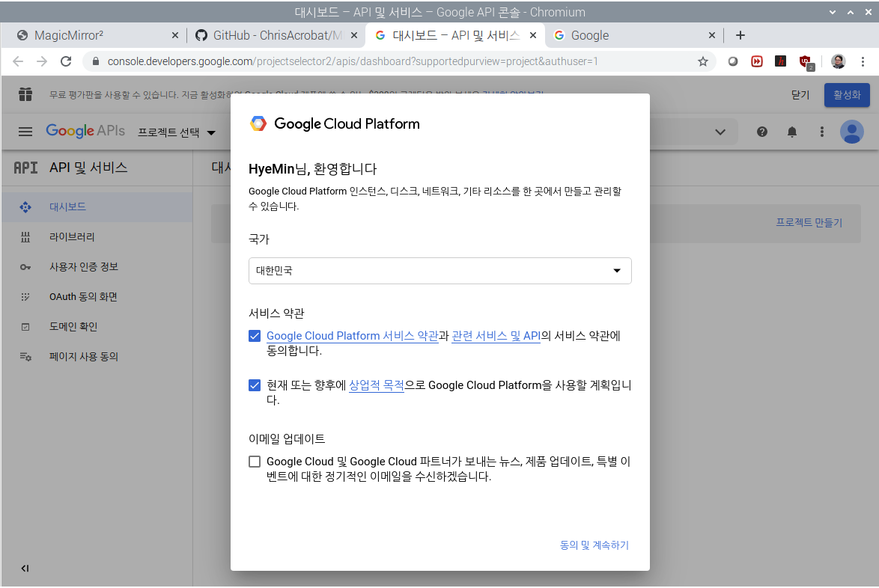The height and width of the screenshot is (588, 879).
Task: Open the 상업적 목적 link
Action: (376, 385)
